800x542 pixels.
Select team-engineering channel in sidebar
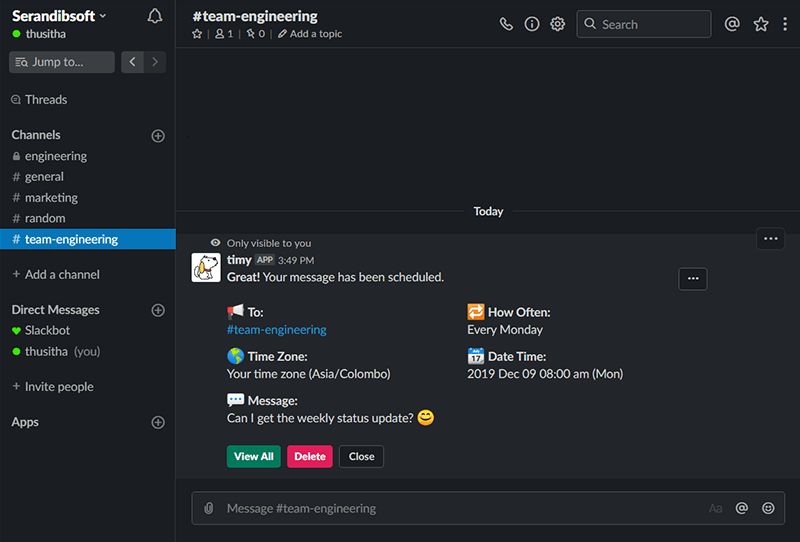click(x=88, y=239)
